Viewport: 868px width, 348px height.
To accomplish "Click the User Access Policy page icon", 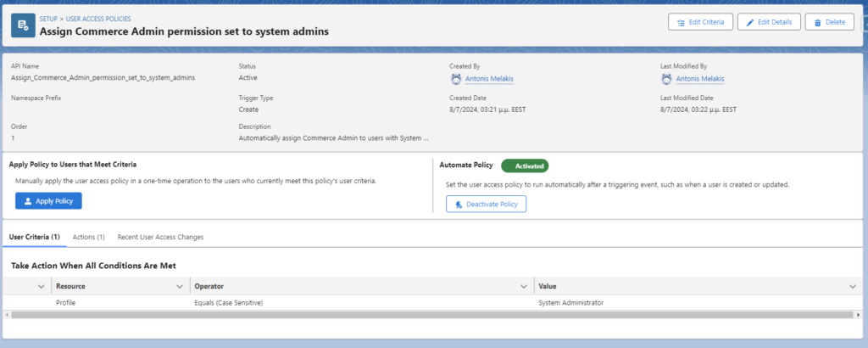I will (x=23, y=25).
